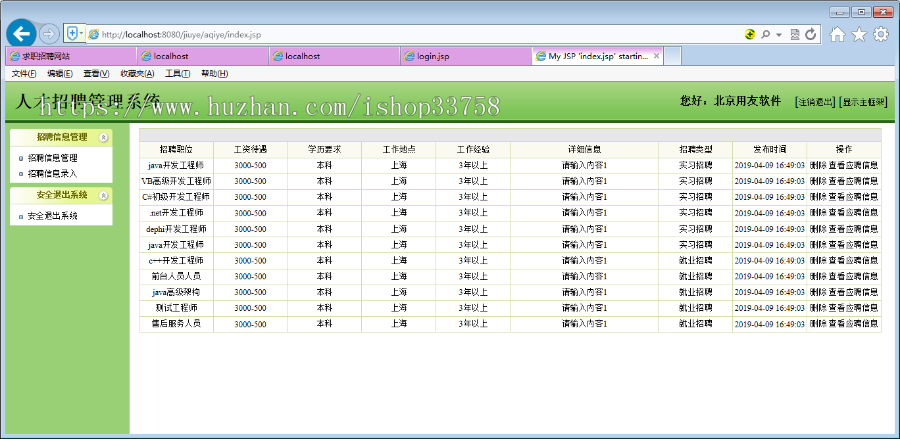The width and height of the screenshot is (900, 439).
Task: View 查看应聘信息 for dephi开发工程师
Action: (x=854, y=228)
